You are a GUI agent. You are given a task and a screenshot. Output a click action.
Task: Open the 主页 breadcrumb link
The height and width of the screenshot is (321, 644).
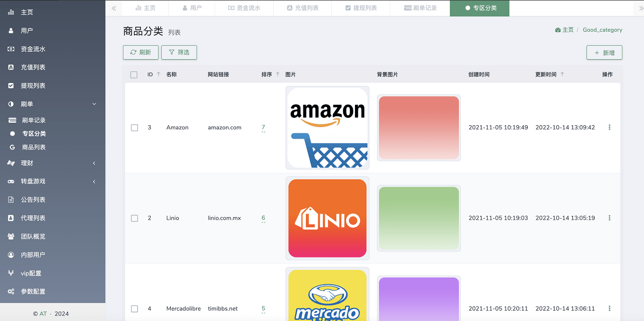[568, 30]
